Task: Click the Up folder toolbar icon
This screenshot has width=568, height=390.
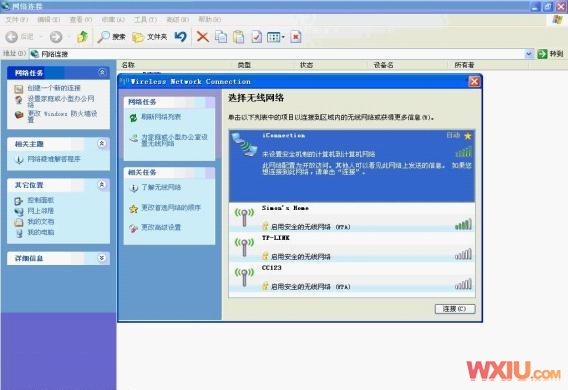Action: coord(83,37)
